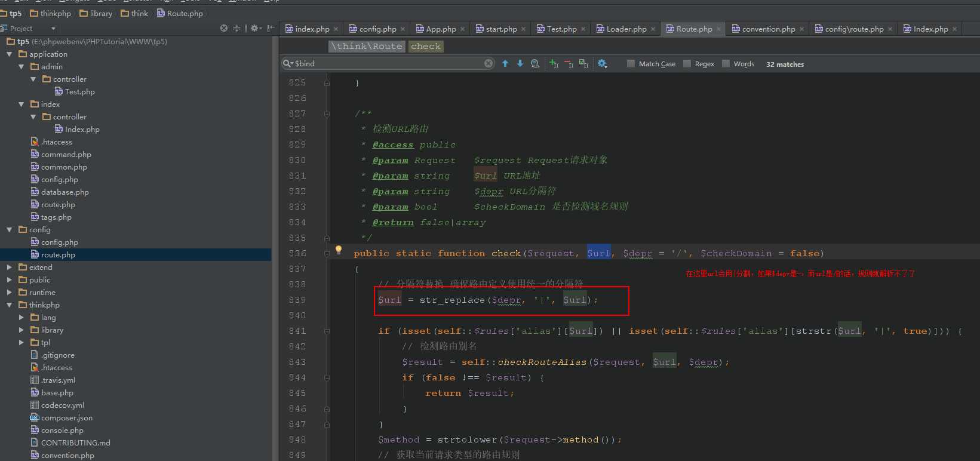The height and width of the screenshot is (461, 980).
Task: Open Find All results icon
Action: (x=535, y=63)
